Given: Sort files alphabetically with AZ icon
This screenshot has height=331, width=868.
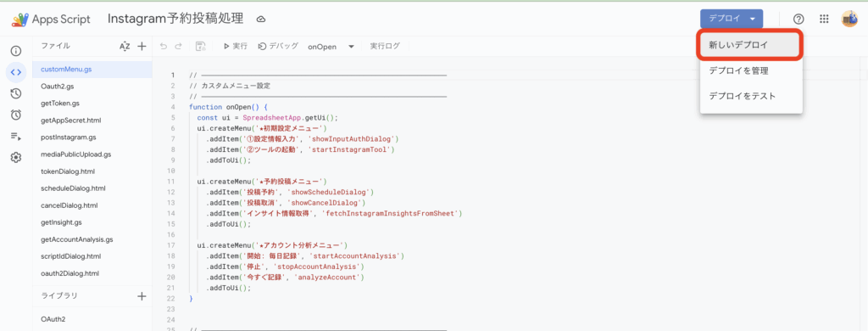Looking at the screenshot, I should tap(125, 47).
